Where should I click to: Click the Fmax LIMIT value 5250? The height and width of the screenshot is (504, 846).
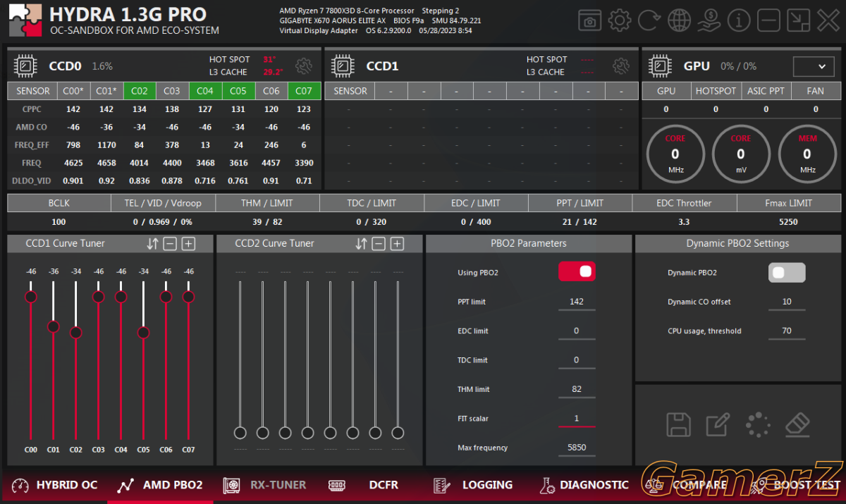(x=789, y=222)
